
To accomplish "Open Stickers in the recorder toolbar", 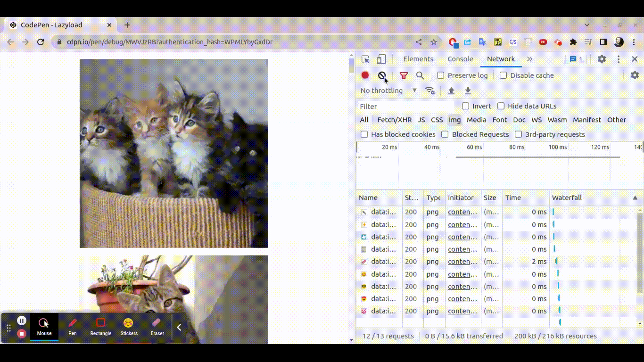I will coord(129,327).
